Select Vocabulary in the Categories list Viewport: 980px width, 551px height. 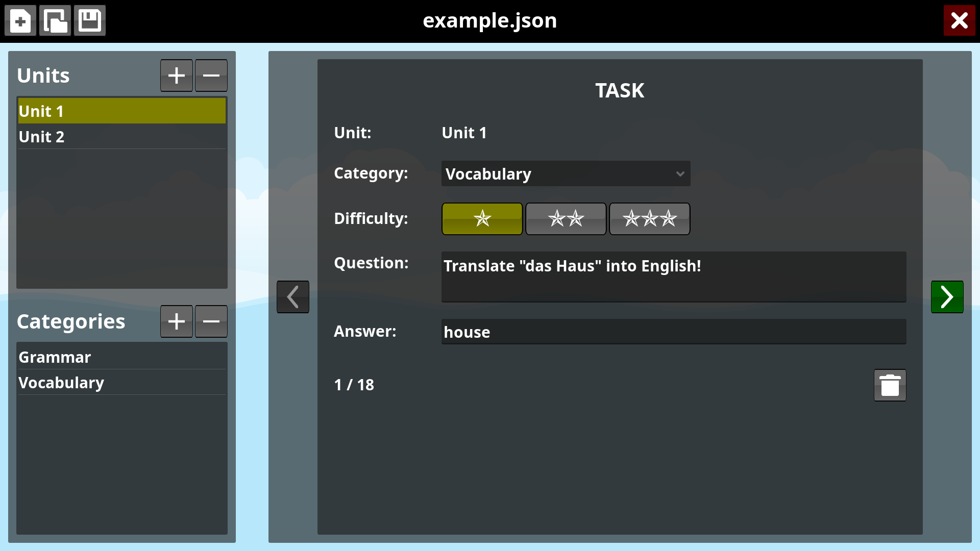point(121,383)
